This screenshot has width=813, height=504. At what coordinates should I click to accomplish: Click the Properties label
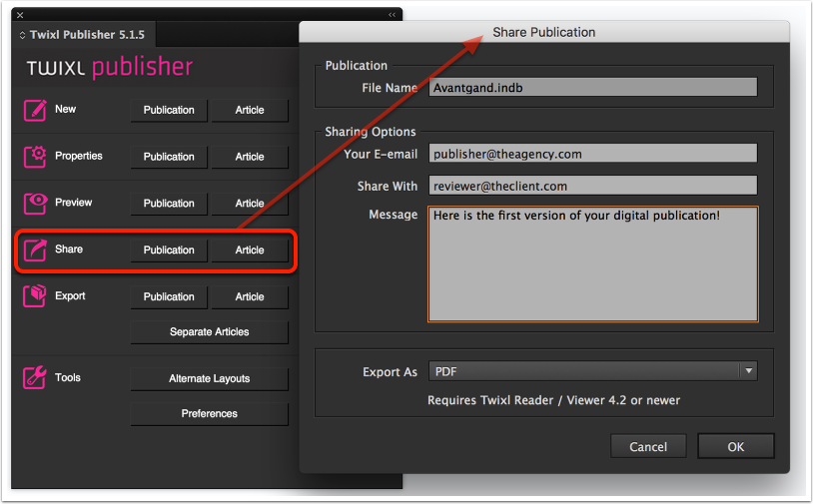pyautogui.click(x=78, y=156)
